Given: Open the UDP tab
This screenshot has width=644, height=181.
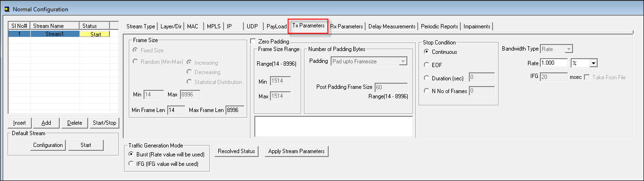Looking at the screenshot, I should tap(254, 26).
